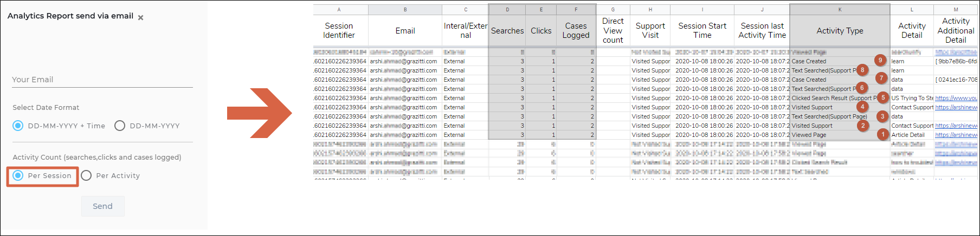Open the https://www.you link in column M
This screenshot has width=980, height=236.
pos(956,98)
